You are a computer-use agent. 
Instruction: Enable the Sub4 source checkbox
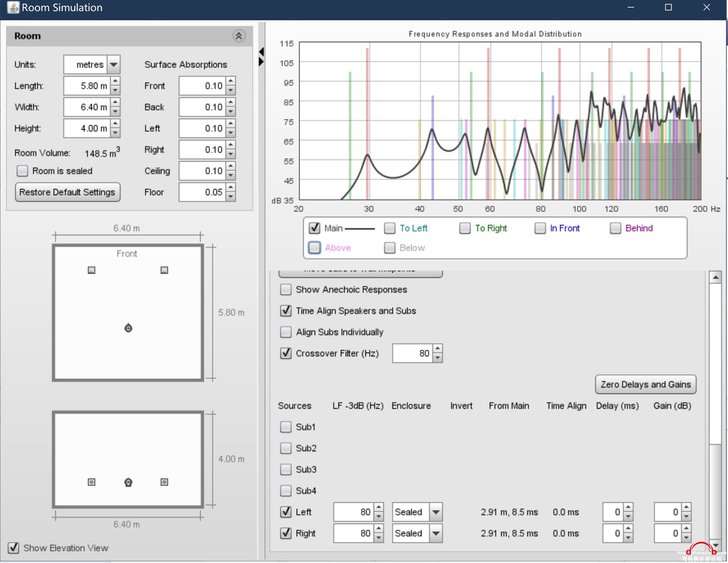pos(286,491)
